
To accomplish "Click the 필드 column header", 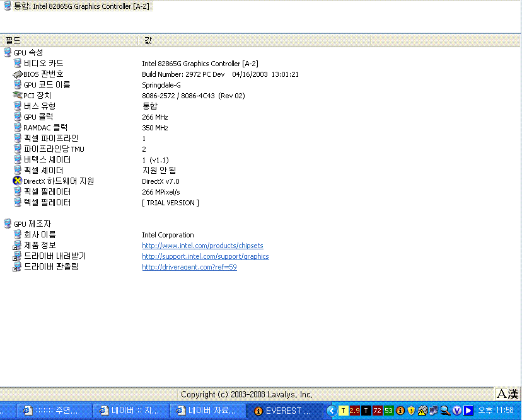I will 69,40.
